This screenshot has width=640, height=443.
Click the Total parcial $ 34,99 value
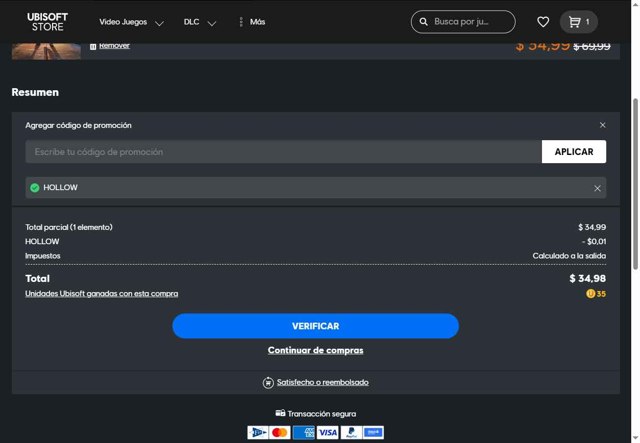coord(592,227)
